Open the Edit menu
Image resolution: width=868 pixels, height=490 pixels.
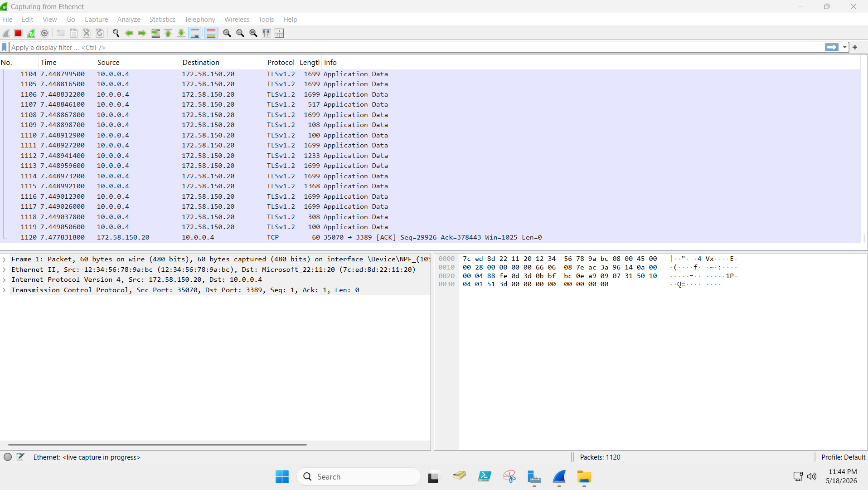tap(27, 20)
